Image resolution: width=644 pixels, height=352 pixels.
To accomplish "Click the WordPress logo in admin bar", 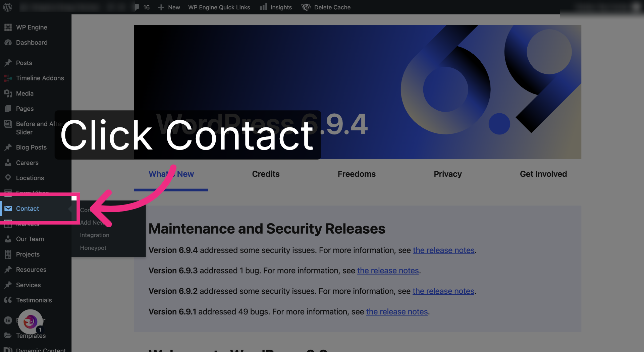I will 8,7.
